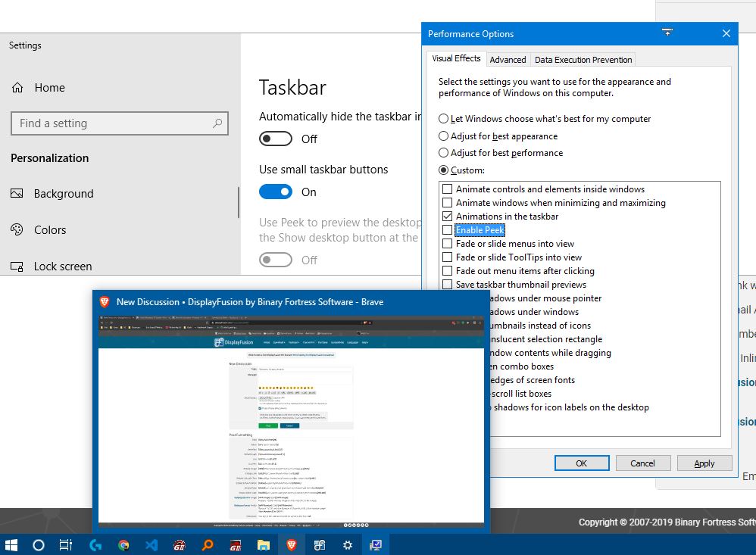This screenshot has height=555, width=756.
Task: Open Visual Studio Code from the taskbar
Action: pos(151,544)
